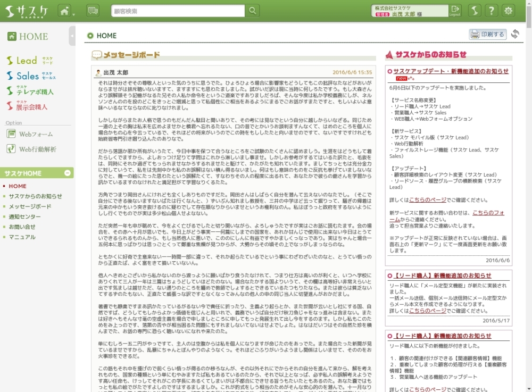Click the account name 出茂 太郎 様 box
The width and height of the screenshot is (532, 392).
click(410, 11)
